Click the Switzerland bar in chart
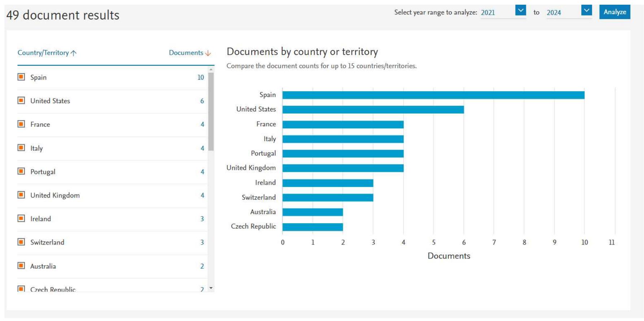Screen dimensions: 644x321 click(x=328, y=198)
